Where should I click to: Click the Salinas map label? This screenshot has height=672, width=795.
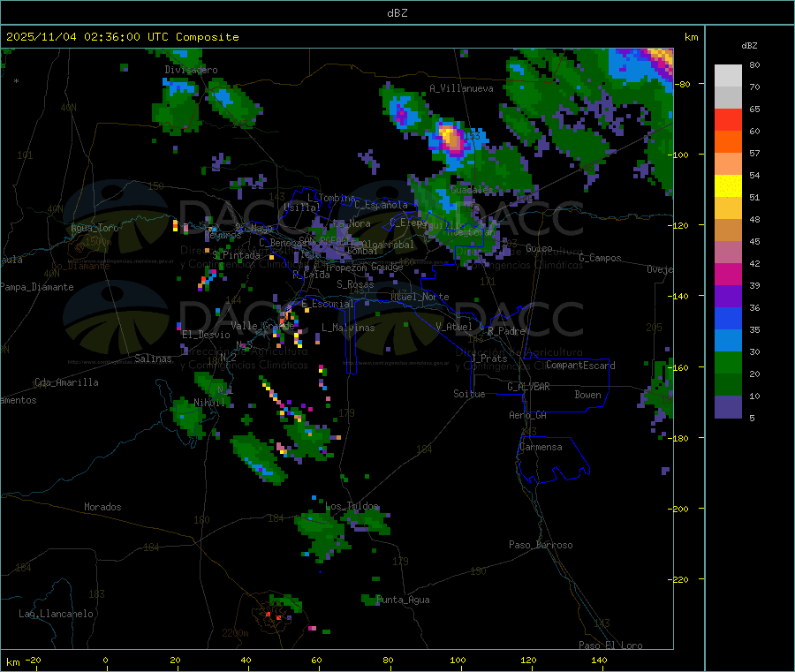pos(153,359)
